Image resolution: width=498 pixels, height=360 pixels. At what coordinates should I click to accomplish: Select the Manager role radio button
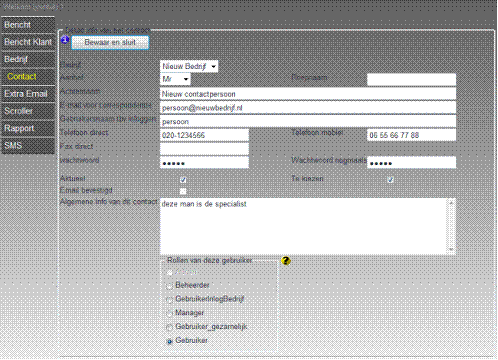coord(169,314)
